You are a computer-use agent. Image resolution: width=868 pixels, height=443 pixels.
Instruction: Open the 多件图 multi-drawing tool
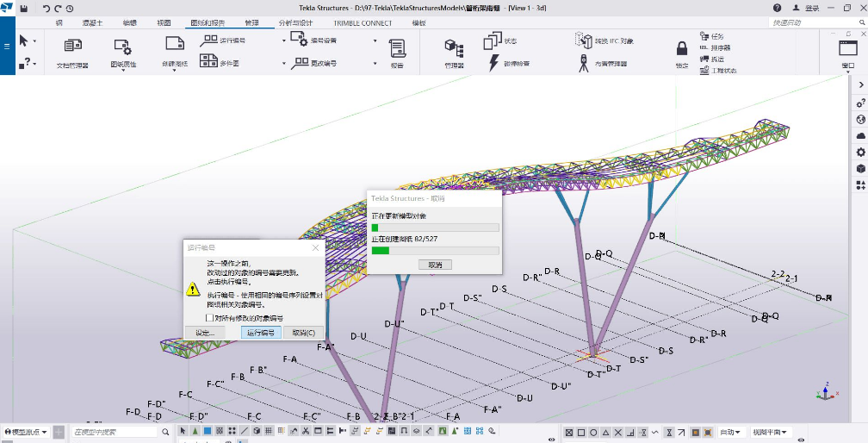[x=220, y=62]
